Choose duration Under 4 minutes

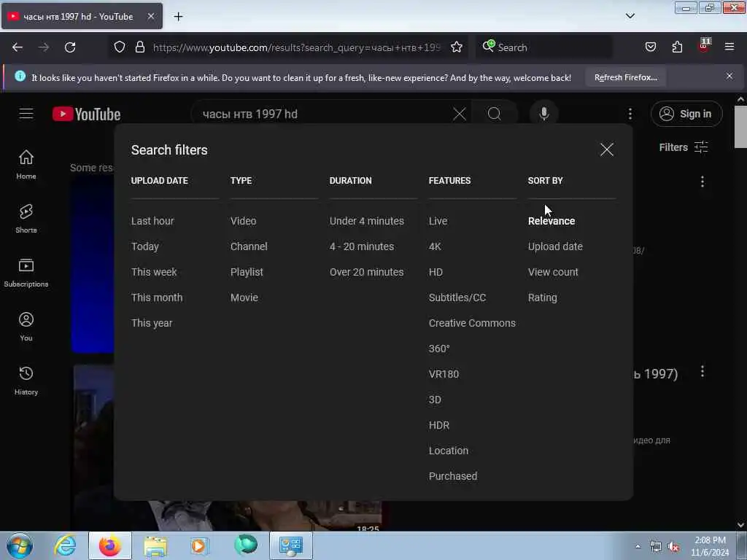click(x=366, y=221)
